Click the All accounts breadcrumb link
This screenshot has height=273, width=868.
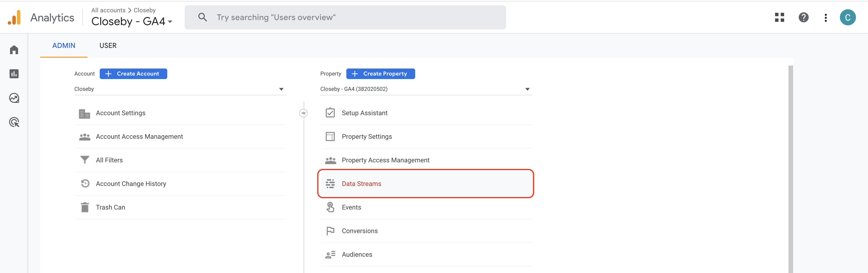[x=108, y=10]
